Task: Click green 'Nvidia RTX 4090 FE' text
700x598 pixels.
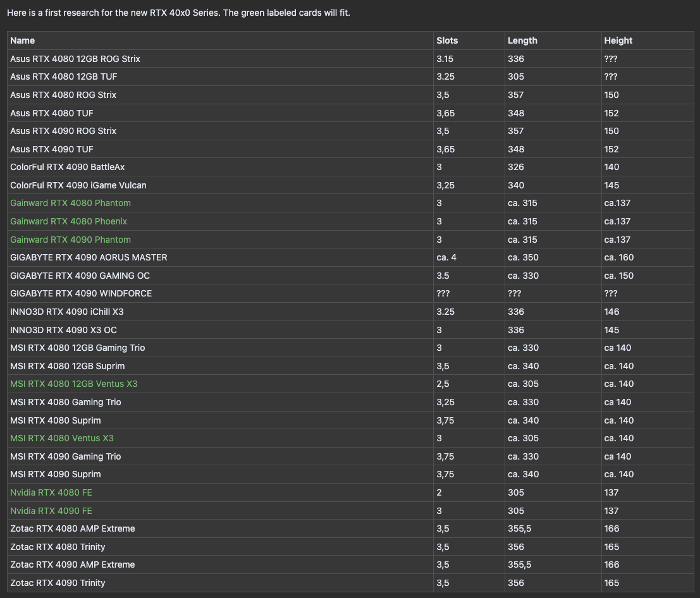Action: pyautogui.click(x=51, y=511)
